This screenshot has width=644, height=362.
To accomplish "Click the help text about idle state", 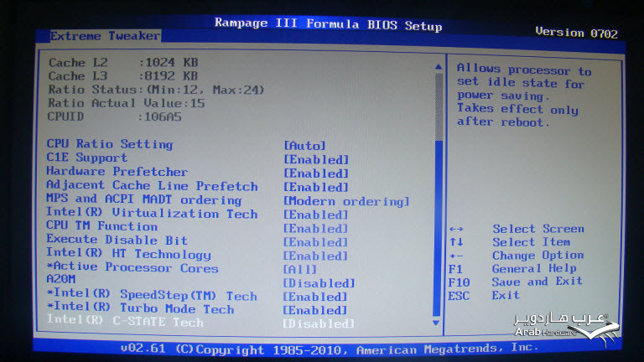I will coord(524,96).
